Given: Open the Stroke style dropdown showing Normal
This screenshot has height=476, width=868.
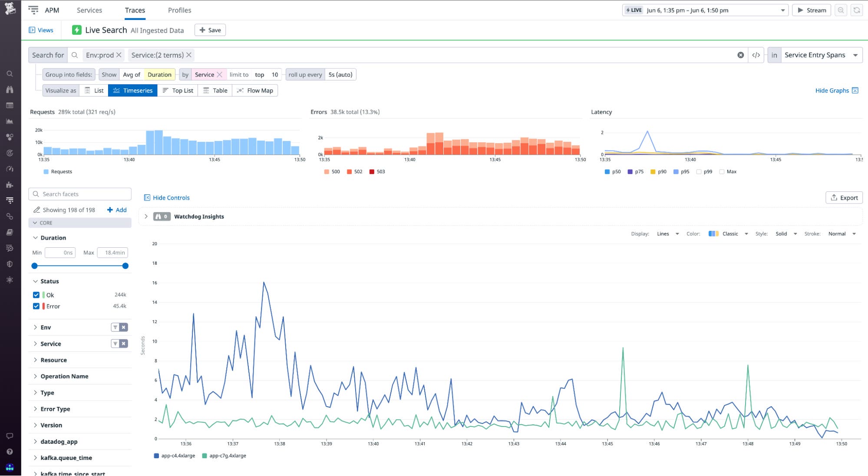Looking at the screenshot, I should (x=841, y=233).
